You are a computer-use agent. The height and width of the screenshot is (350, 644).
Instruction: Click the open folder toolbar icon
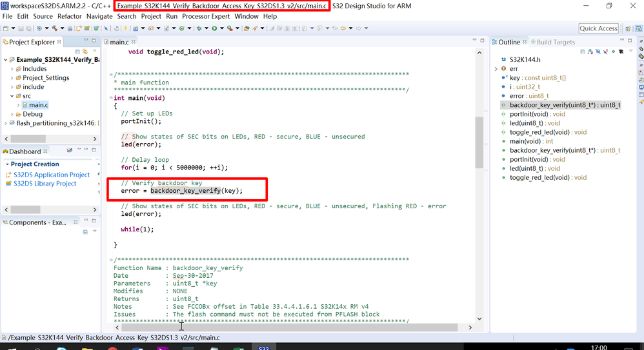[x=247, y=28]
